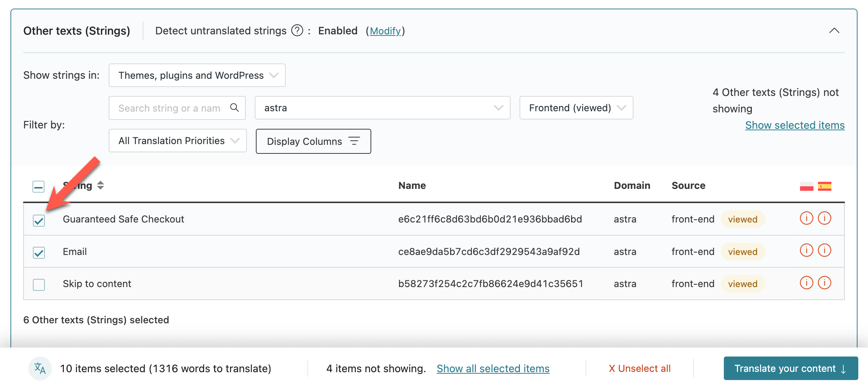Screen dimensions: 868x389
Task: Open the astra domain filter dropdown
Action: coord(382,108)
